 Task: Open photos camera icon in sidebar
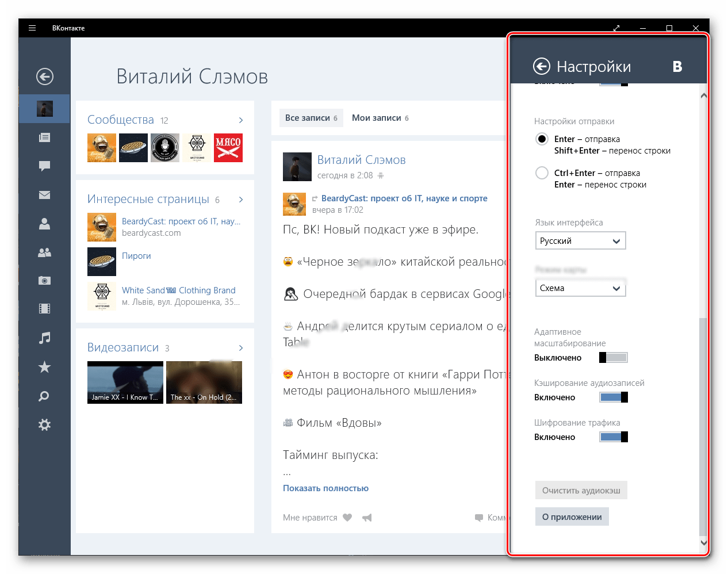tap(44, 281)
